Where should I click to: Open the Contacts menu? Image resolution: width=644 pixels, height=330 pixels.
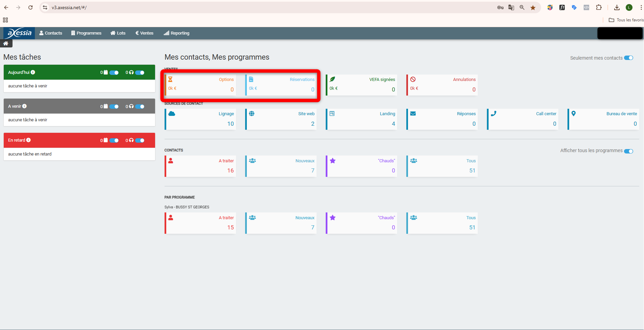[51, 33]
